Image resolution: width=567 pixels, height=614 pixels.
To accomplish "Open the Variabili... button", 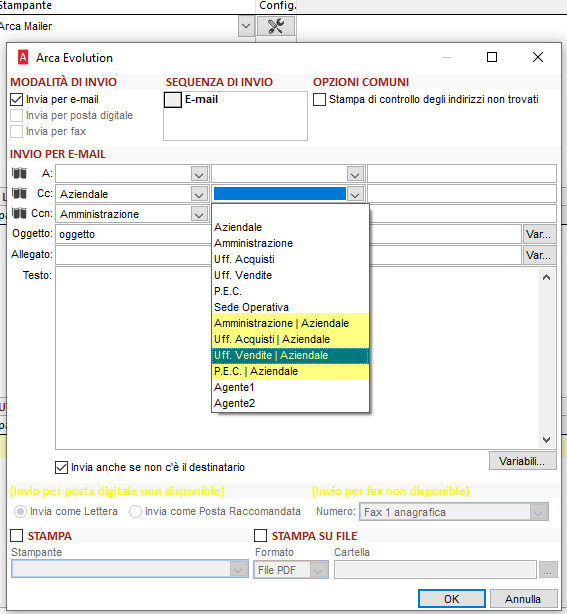I will (x=522, y=461).
